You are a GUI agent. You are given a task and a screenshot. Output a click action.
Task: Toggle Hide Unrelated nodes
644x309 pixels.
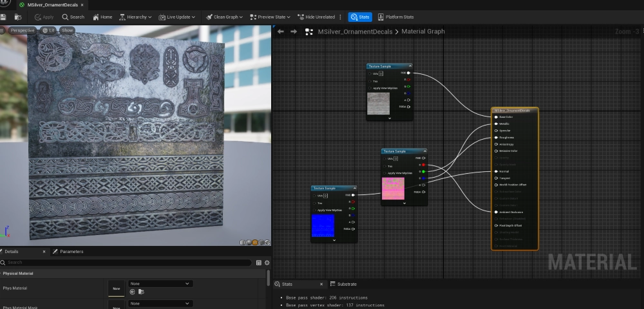point(316,17)
